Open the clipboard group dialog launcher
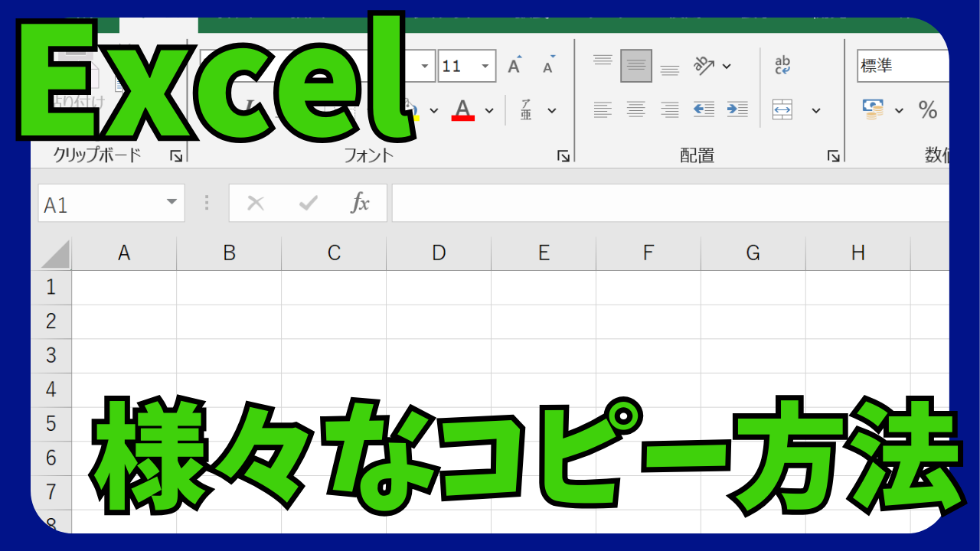This screenshot has width=980, height=551. coord(177,156)
